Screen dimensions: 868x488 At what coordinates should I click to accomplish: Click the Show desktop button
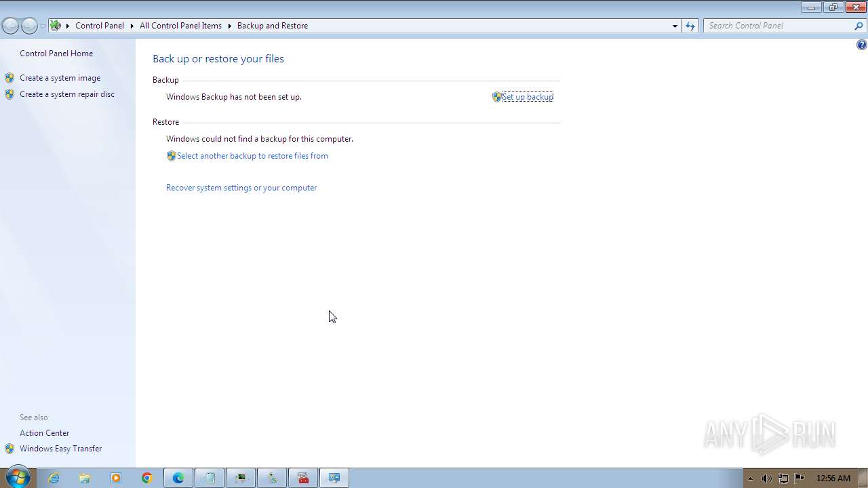(863, 478)
